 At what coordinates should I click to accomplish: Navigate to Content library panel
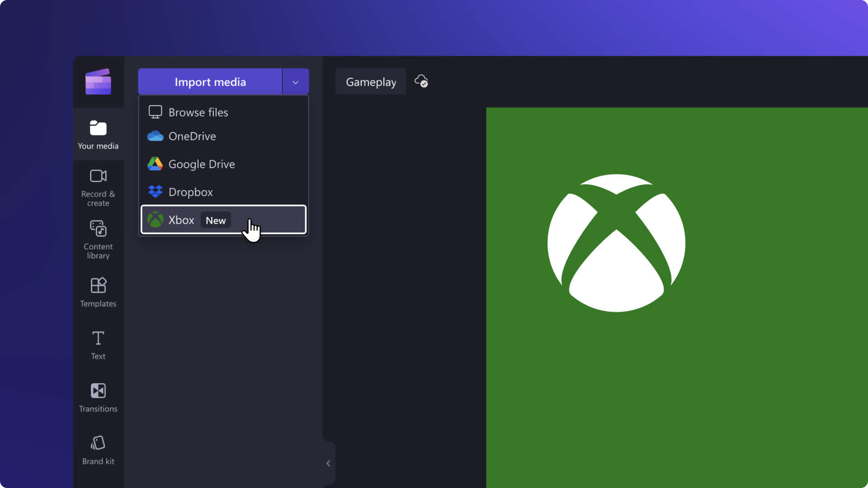99,239
